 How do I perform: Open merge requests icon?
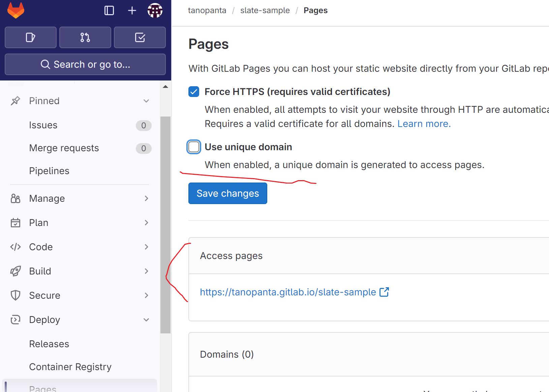[85, 37]
